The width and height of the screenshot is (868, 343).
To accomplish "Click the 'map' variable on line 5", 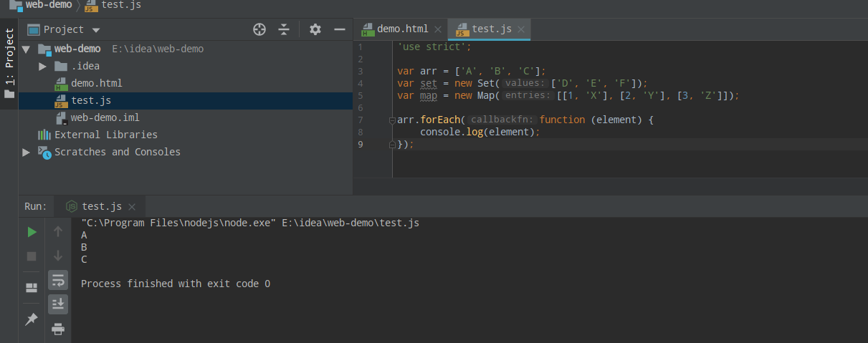I will [429, 95].
